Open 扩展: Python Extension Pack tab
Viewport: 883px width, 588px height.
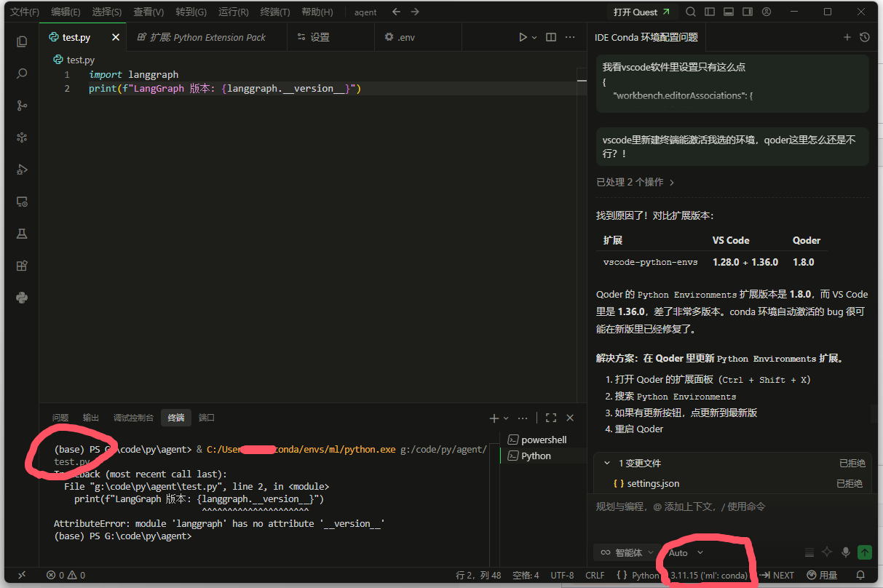pyautogui.click(x=206, y=37)
